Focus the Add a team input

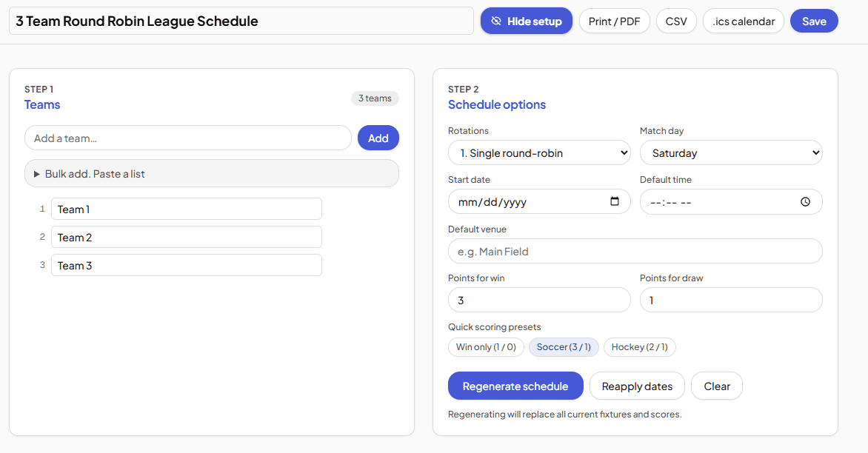[188, 138]
